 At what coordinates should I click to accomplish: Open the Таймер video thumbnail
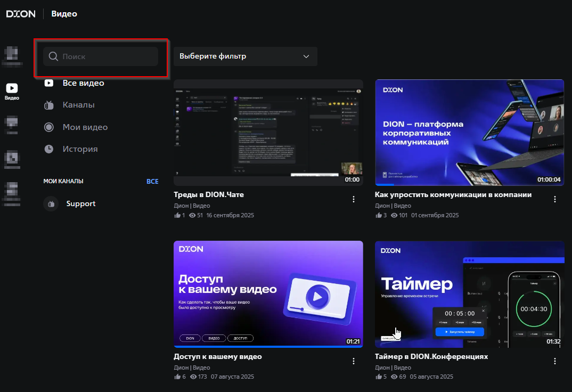(469, 294)
